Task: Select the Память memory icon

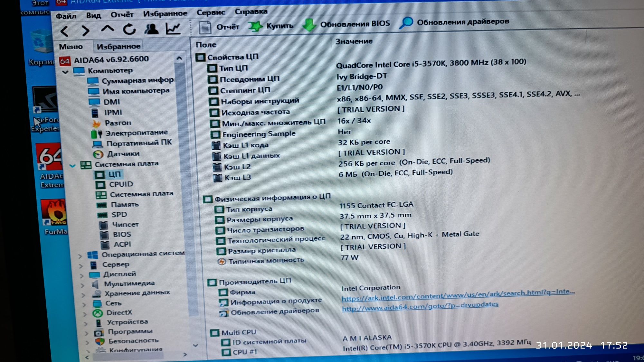Action: click(102, 205)
